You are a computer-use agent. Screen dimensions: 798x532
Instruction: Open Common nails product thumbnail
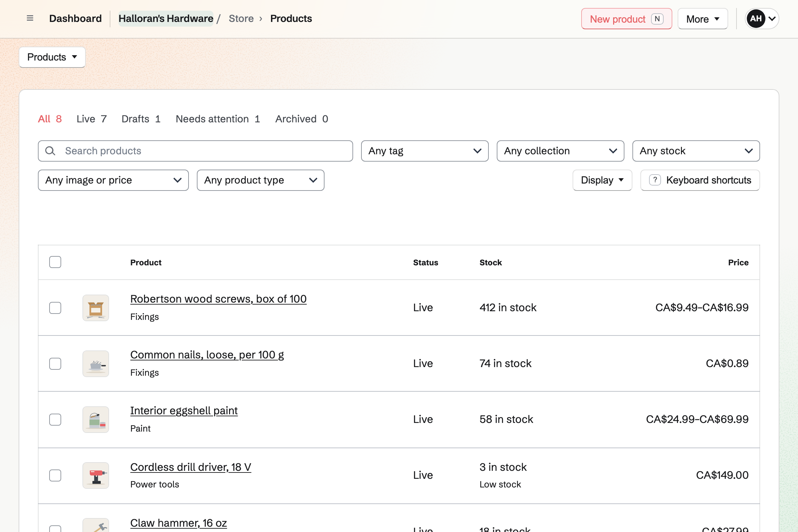[x=96, y=364]
